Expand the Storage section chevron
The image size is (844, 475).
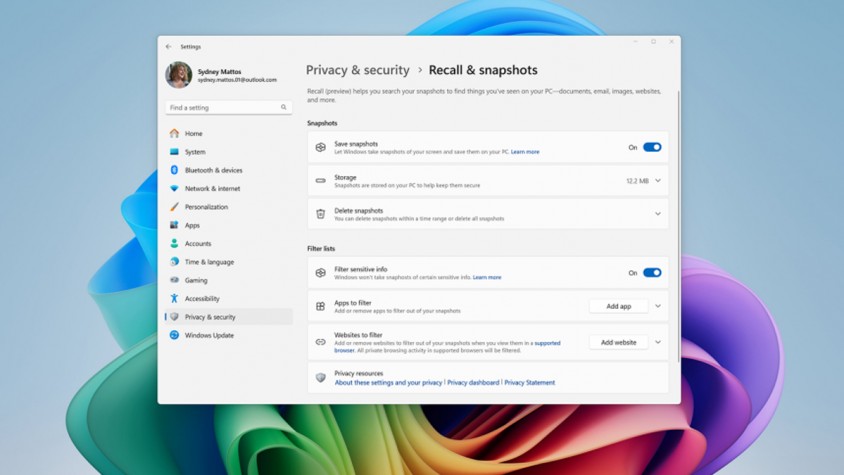[x=658, y=181]
